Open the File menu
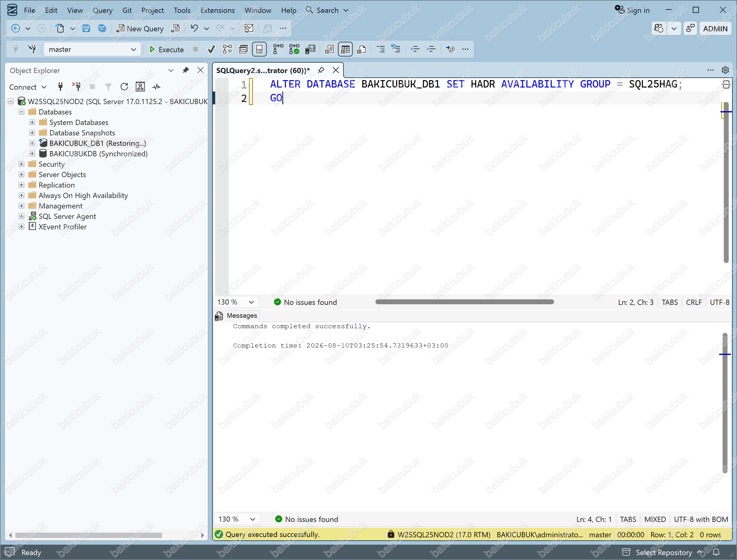The width and height of the screenshot is (737, 560). (30, 10)
